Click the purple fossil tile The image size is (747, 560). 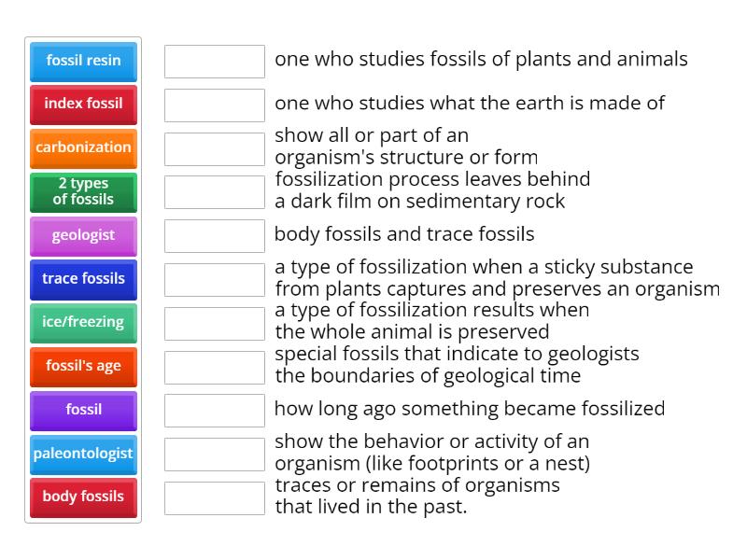tap(83, 410)
